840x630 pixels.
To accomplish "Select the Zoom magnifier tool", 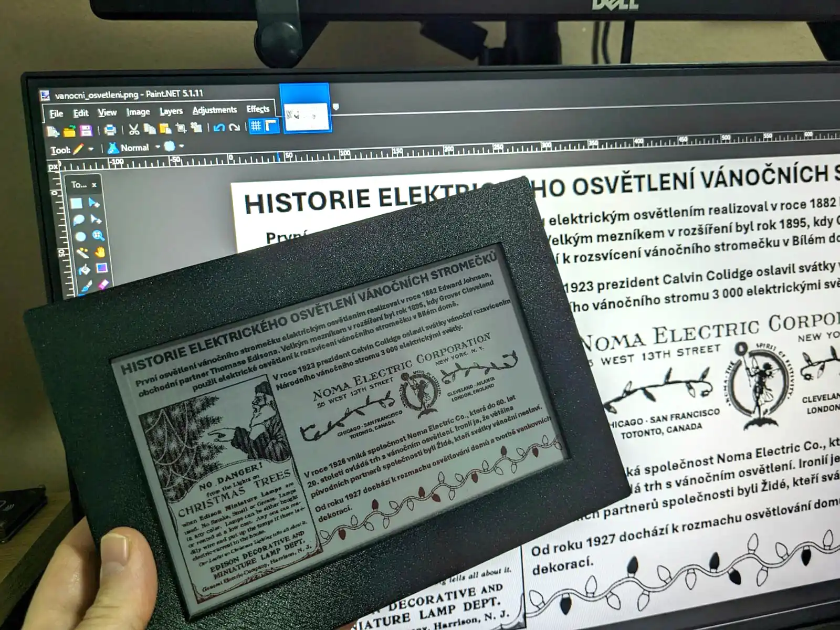I will (x=98, y=235).
